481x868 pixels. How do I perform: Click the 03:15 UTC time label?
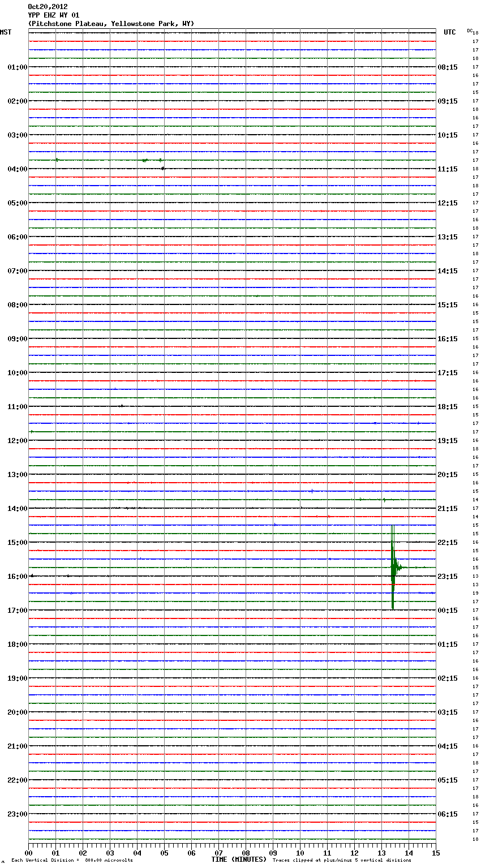[x=448, y=712]
